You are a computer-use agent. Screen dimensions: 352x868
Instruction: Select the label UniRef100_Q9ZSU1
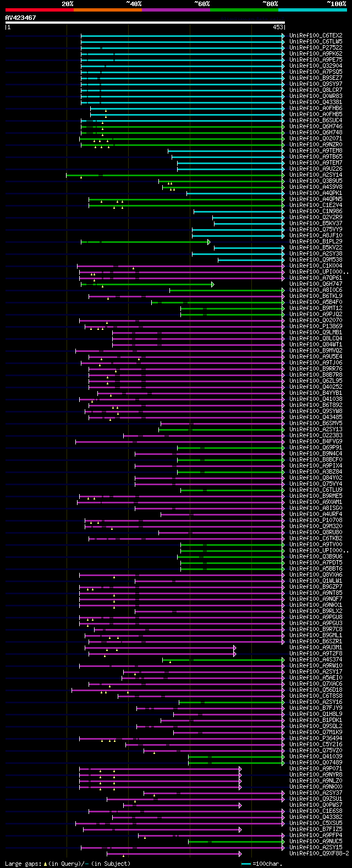click(316, 799)
